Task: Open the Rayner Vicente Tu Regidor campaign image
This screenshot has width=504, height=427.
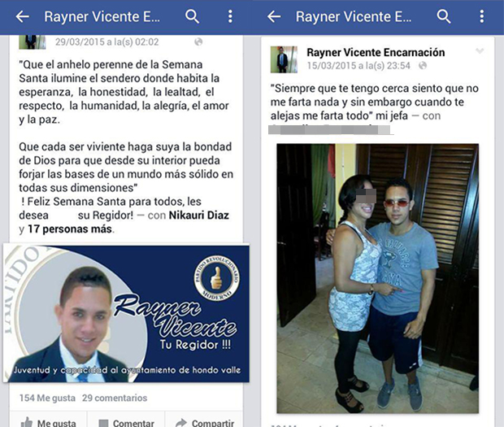Action: coord(126,313)
